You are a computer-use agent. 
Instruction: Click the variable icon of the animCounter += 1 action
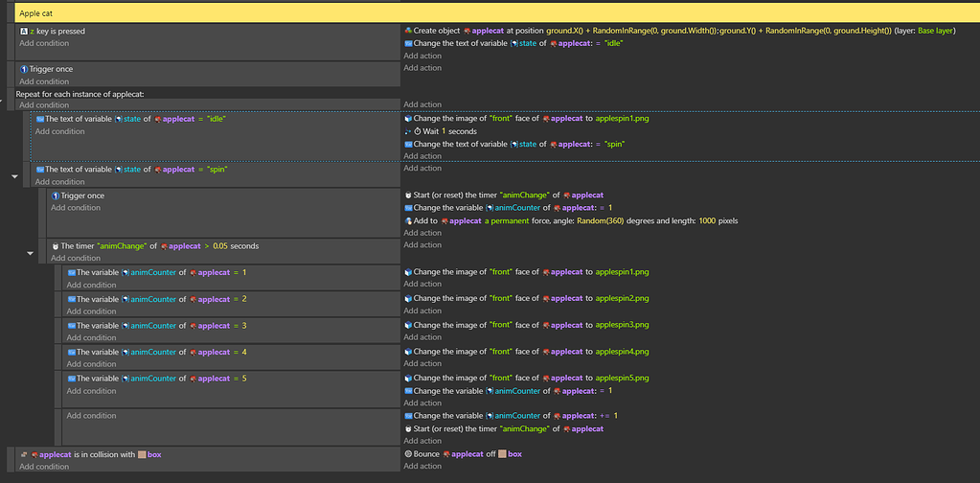pos(408,416)
